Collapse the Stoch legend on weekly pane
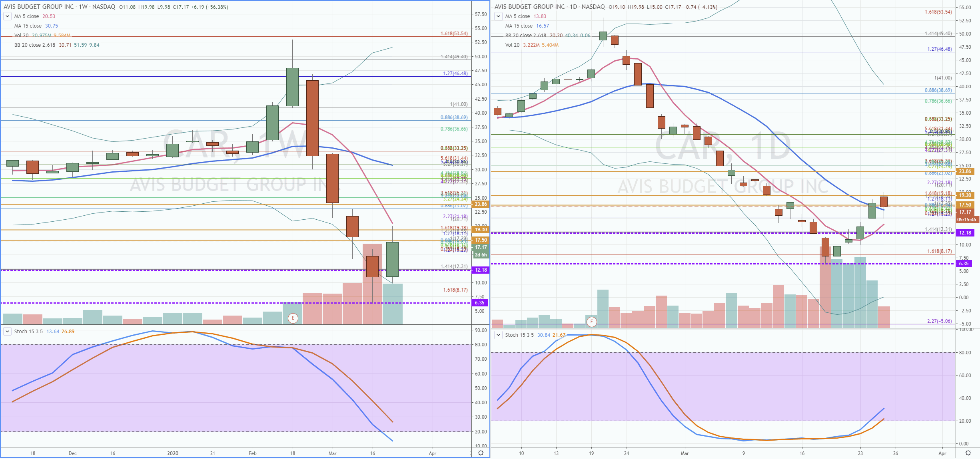 [x=7, y=332]
